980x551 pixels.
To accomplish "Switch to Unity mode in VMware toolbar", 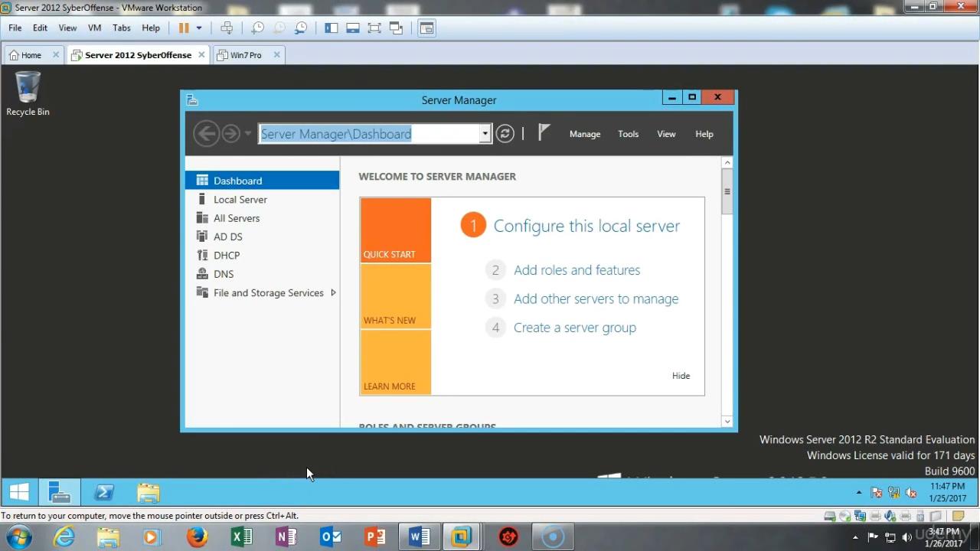I will pos(396,28).
